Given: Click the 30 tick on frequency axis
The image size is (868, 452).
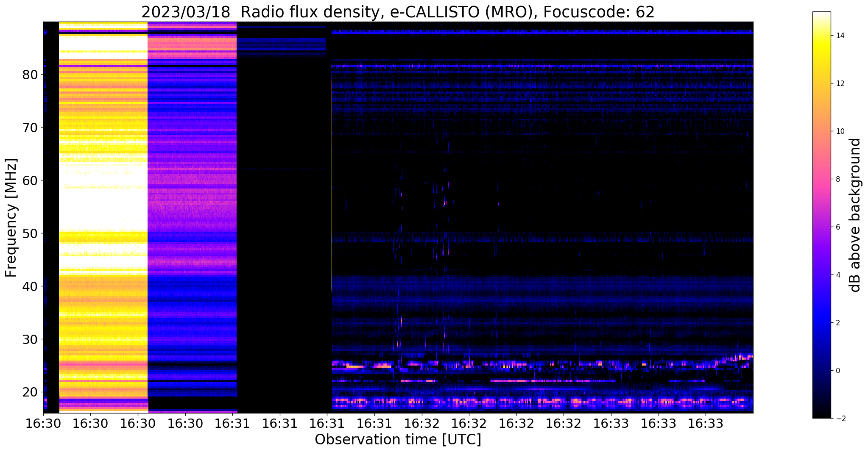Looking at the screenshot, I should (30, 339).
